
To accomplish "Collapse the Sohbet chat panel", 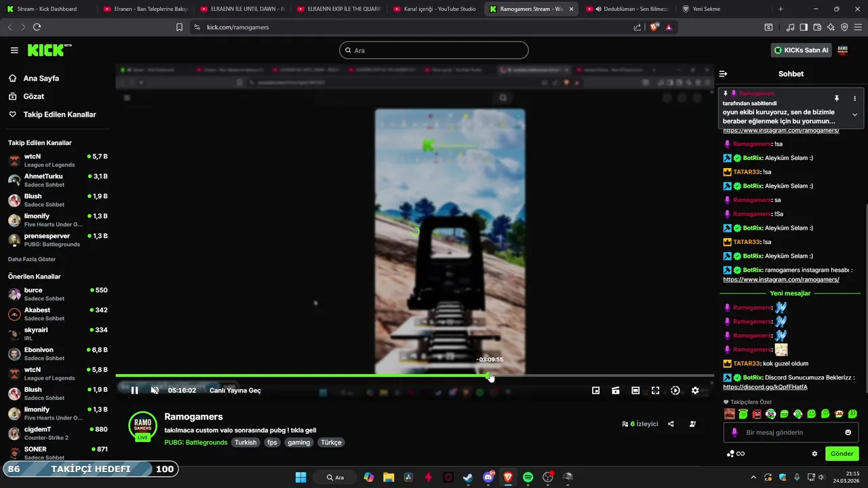I will (724, 74).
